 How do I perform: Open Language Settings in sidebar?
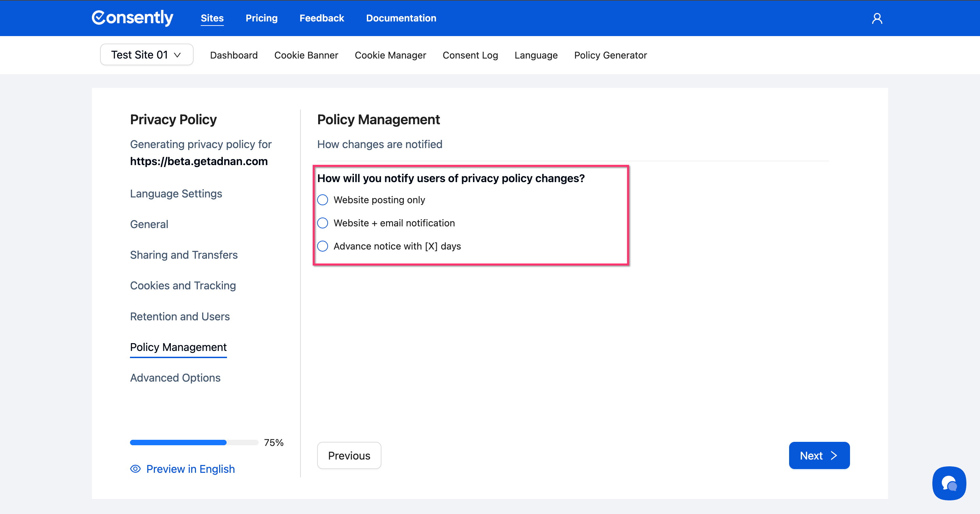[176, 194]
